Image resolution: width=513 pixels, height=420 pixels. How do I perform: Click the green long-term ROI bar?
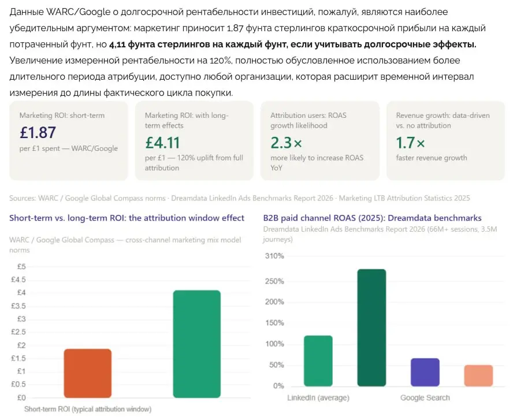(x=196, y=344)
